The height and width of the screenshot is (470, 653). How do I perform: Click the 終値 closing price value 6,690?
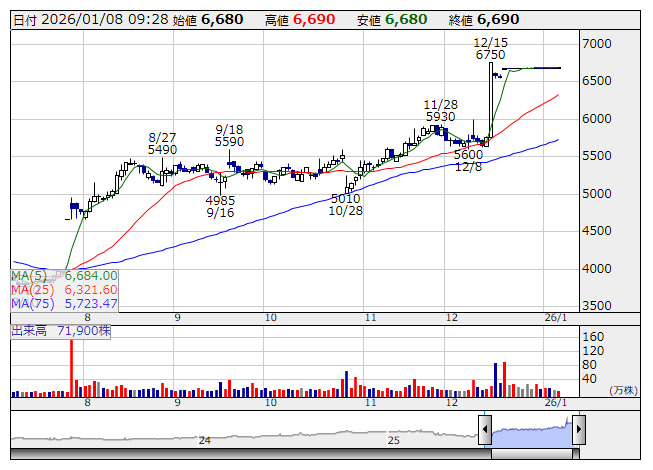point(498,19)
